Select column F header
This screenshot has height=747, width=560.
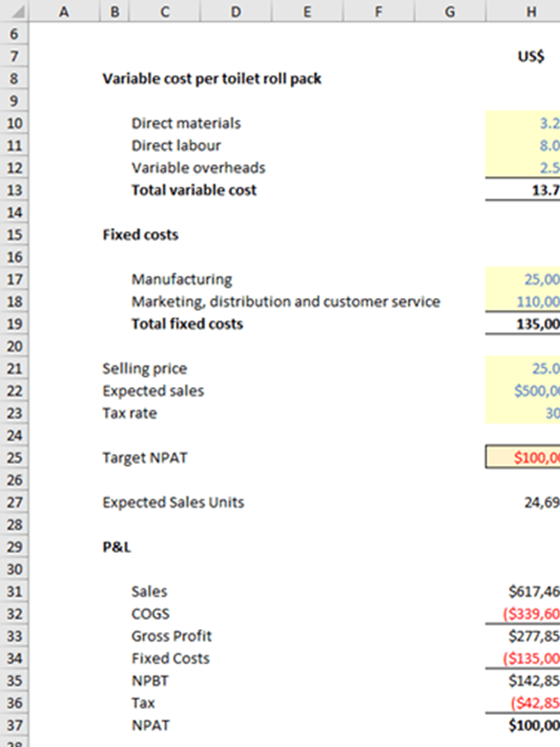tap(378, 12)
